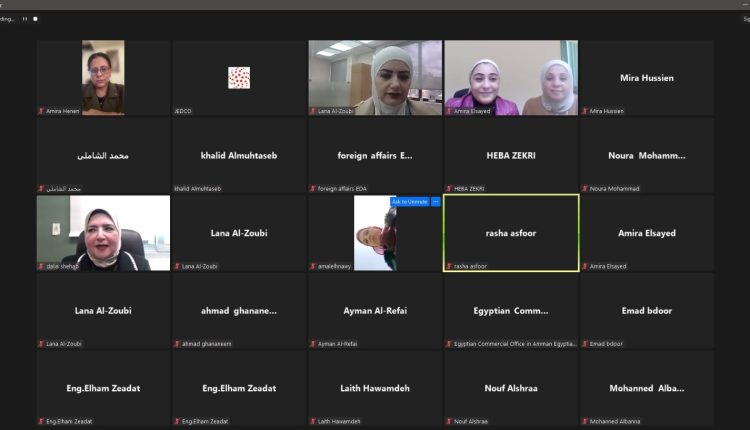Pause the meeting recording
The height and width of the screenshot is (430, 750).
point(24,18)
